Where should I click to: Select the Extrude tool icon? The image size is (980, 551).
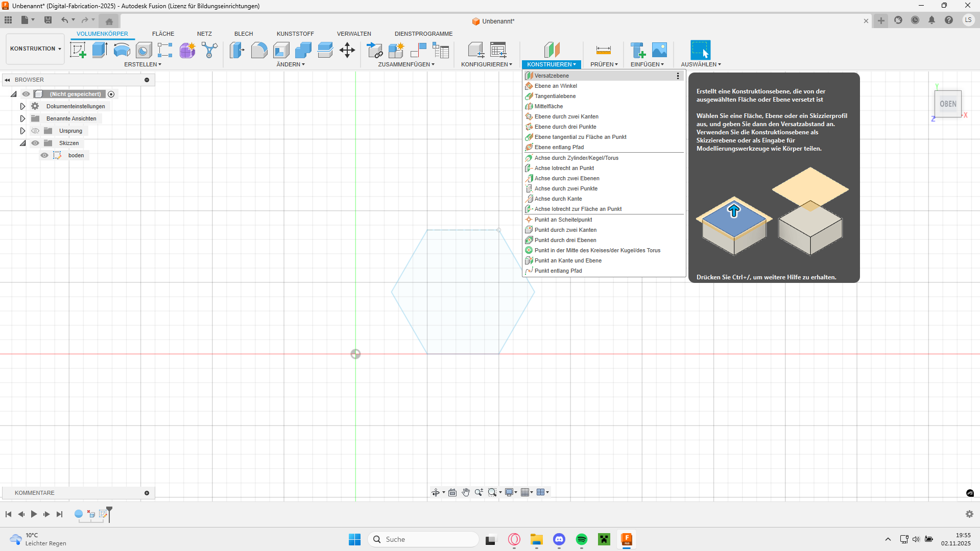click(100, 50)
